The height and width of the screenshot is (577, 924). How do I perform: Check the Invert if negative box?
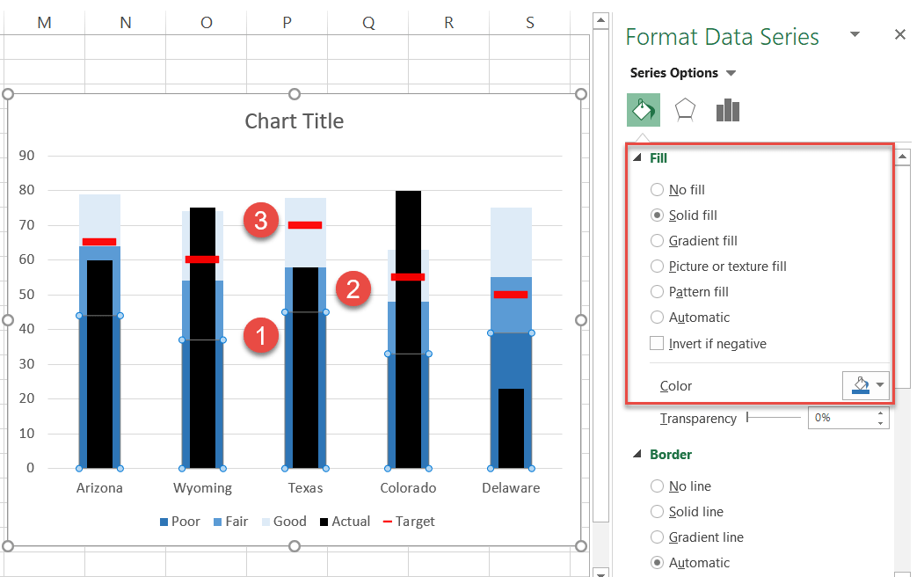point(657,343)
